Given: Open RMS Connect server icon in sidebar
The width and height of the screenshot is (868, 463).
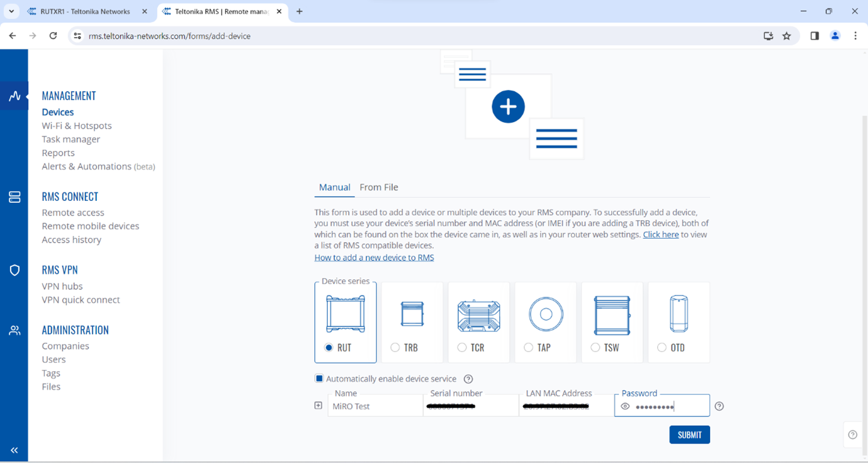Looking at the screenshot, I should click(14, 197).
